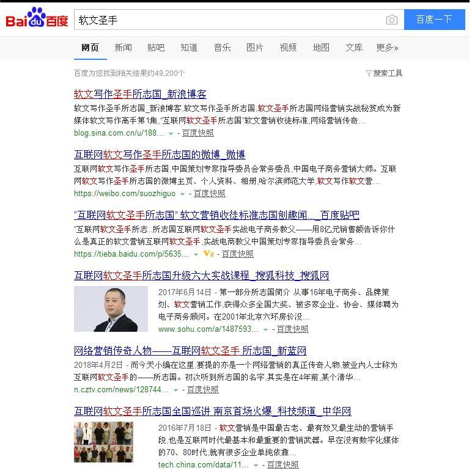Open 百度快照 for the weibo.com result
Viewport: 472px width, 476px height.
point(210,193)
